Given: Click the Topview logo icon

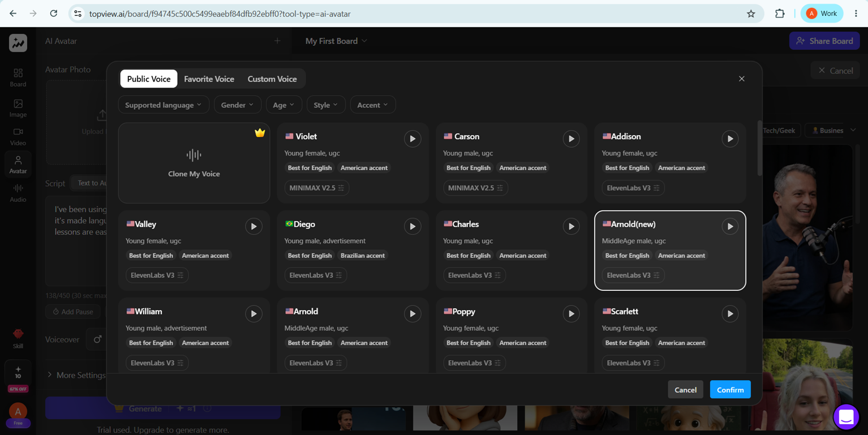Looking at the screenshot, I should 18,43.
